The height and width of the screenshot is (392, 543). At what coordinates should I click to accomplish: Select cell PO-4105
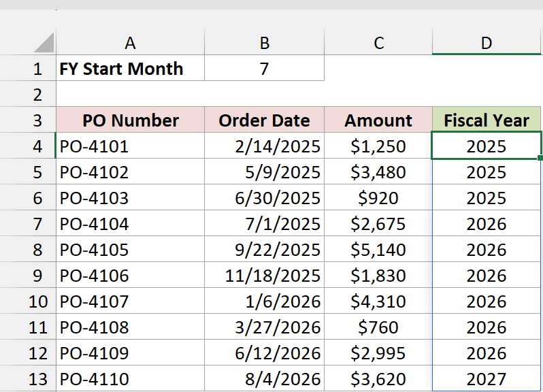(130, 249)
